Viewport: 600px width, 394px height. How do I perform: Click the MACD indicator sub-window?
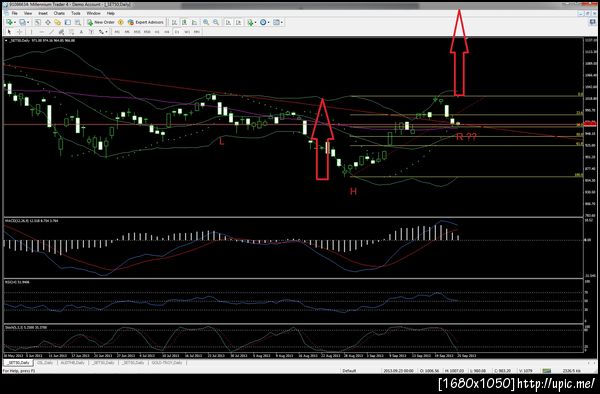pos(293,248)
